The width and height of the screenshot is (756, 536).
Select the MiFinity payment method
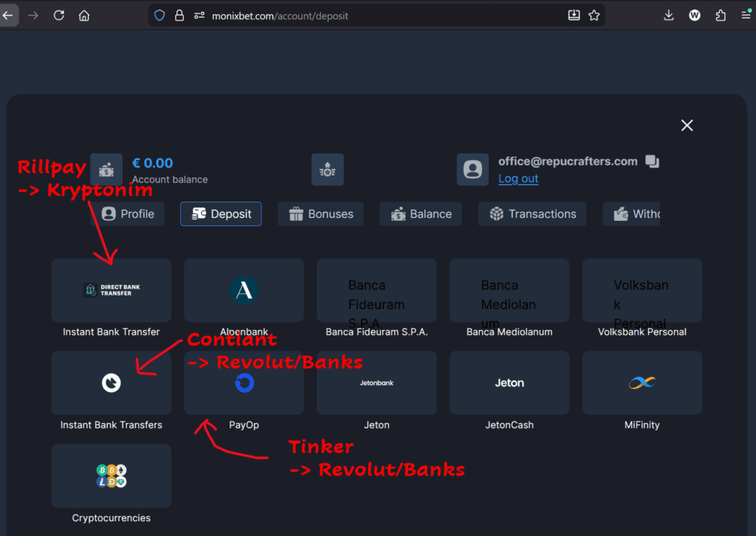click(642, 382)
